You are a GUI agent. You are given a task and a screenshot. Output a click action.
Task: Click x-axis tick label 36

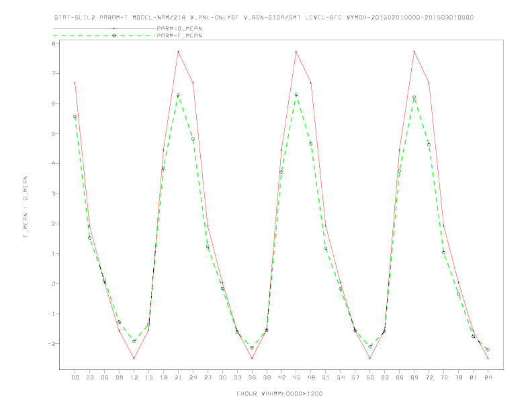(252, 377)
